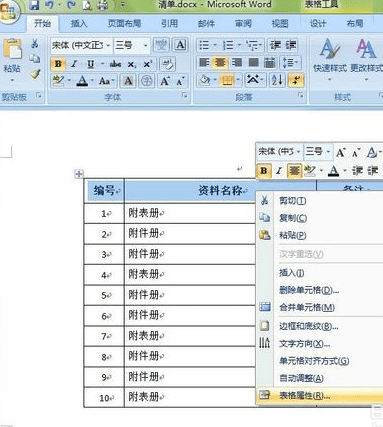Viewport: 383px width, 427px height.
Task: Decrease paragraph indent in ribbon
Action: 275,45
